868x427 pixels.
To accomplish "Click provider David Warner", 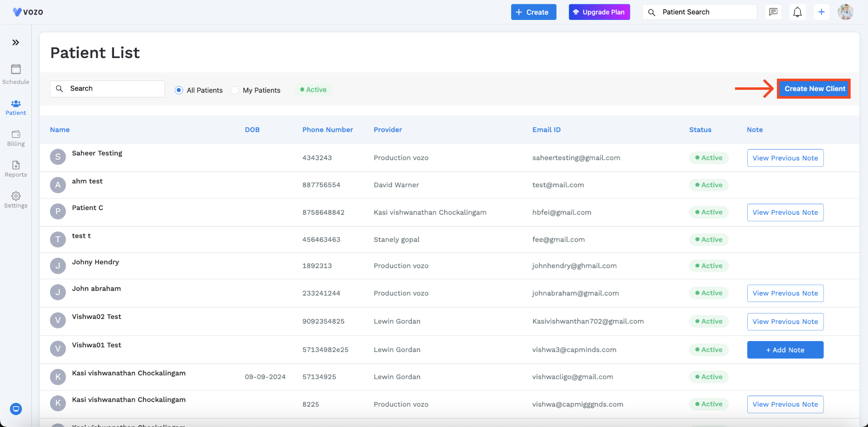I will click(396, 185).
